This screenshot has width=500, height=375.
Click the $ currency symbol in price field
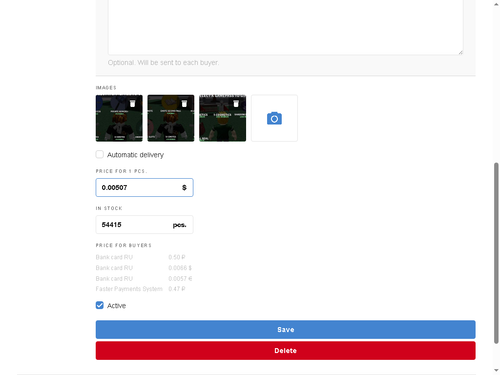pos(184,188)
